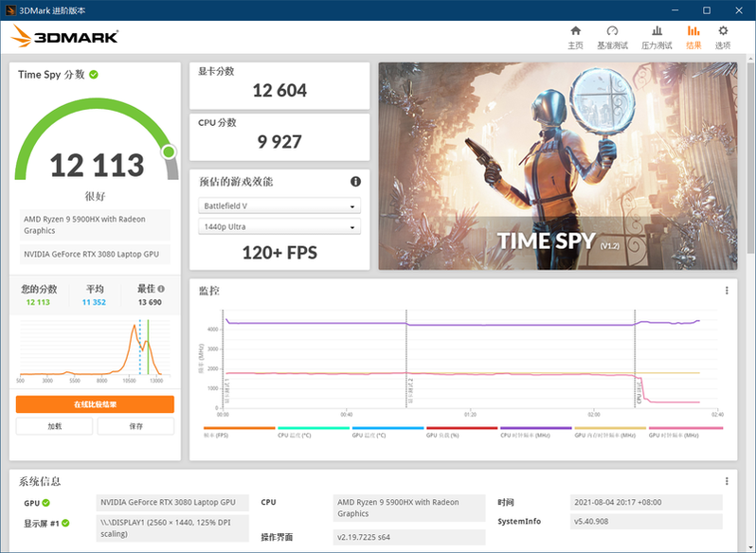Click the orange 在线比较结果 button

point(95,404)
